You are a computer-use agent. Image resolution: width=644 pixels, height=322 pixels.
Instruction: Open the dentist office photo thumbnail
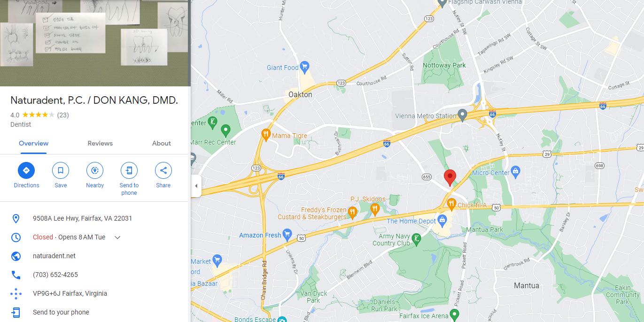click(94, 43)
